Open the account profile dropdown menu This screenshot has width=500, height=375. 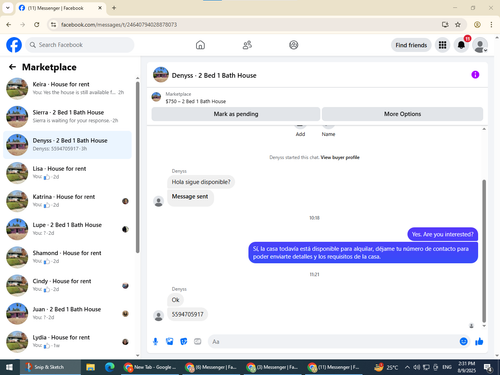click(x=480, y=45)
